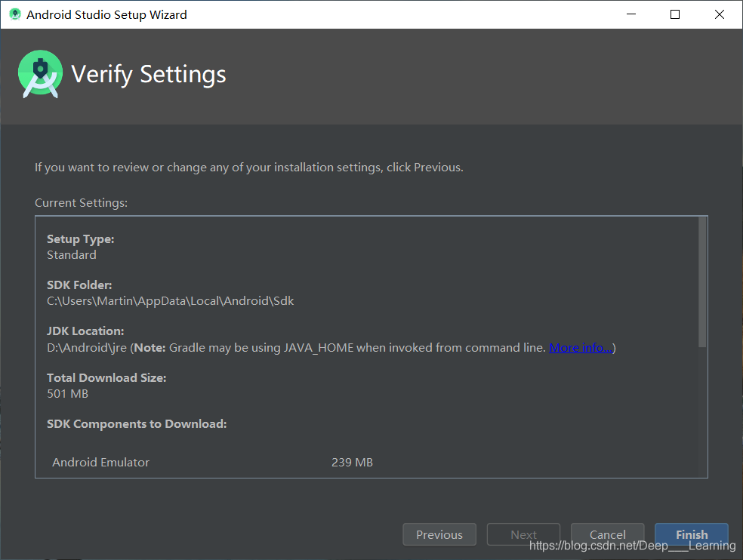The width and height of the screenshot is (743, 560).
Task: Cancel the Android Studio setup wizard
Action: click(x=608, y=534)
